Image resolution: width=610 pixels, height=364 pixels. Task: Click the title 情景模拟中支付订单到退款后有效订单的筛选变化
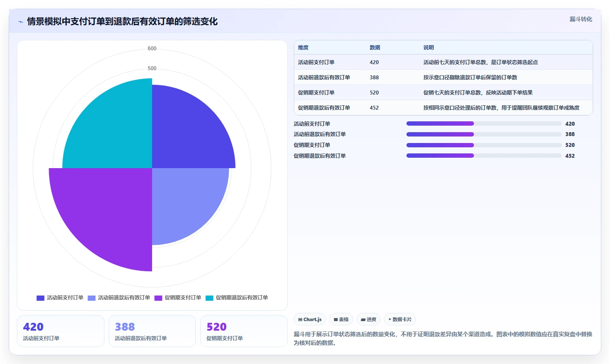coord(123,22)
